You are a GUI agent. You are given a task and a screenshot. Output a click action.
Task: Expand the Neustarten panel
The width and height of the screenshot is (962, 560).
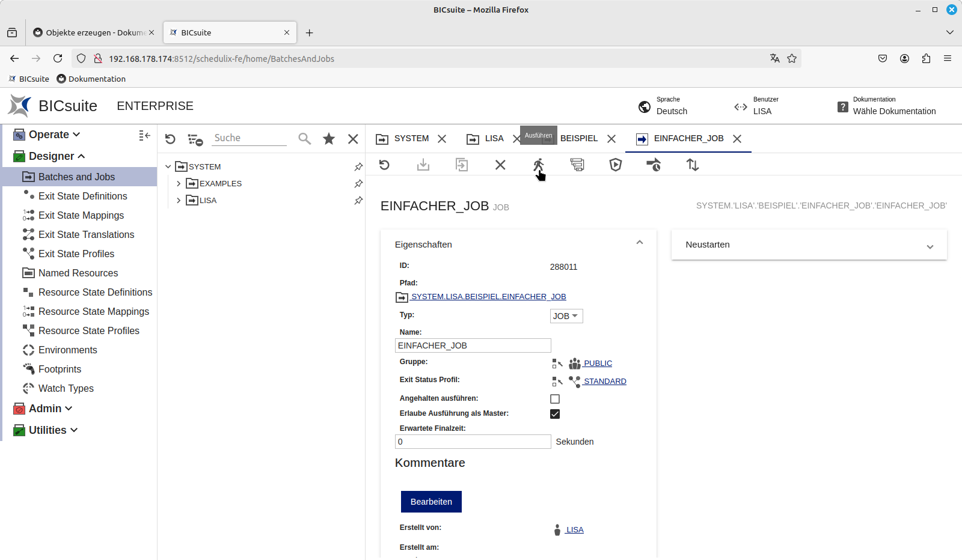(930, 246)
